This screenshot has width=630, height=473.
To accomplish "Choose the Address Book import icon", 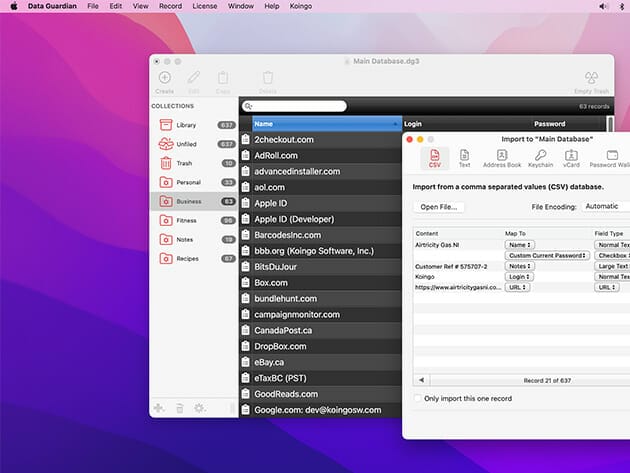I will (x=502, y=156).
